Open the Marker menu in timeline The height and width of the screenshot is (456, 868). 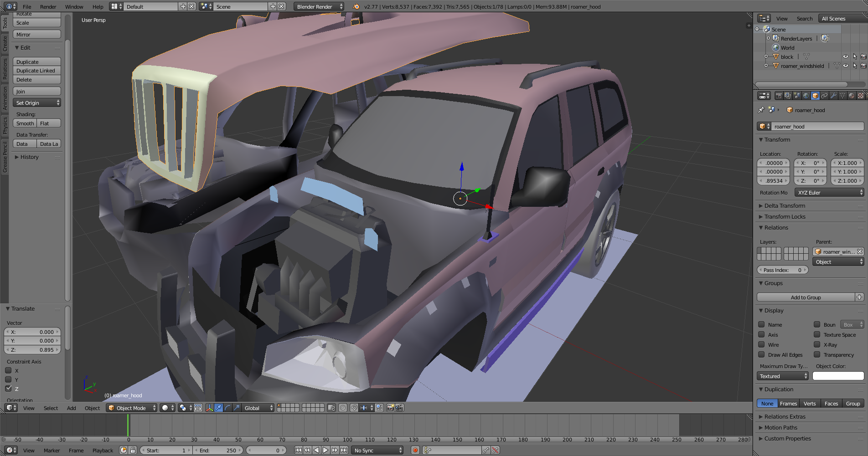tap(52, 451)
